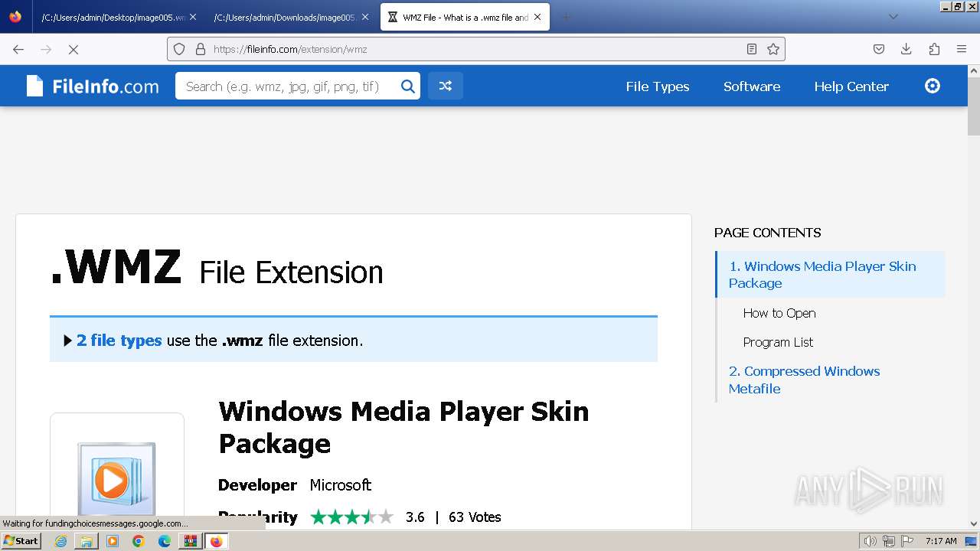Open the File Types menu
Viewport: 980px width, 551px height.
[658, 86]
